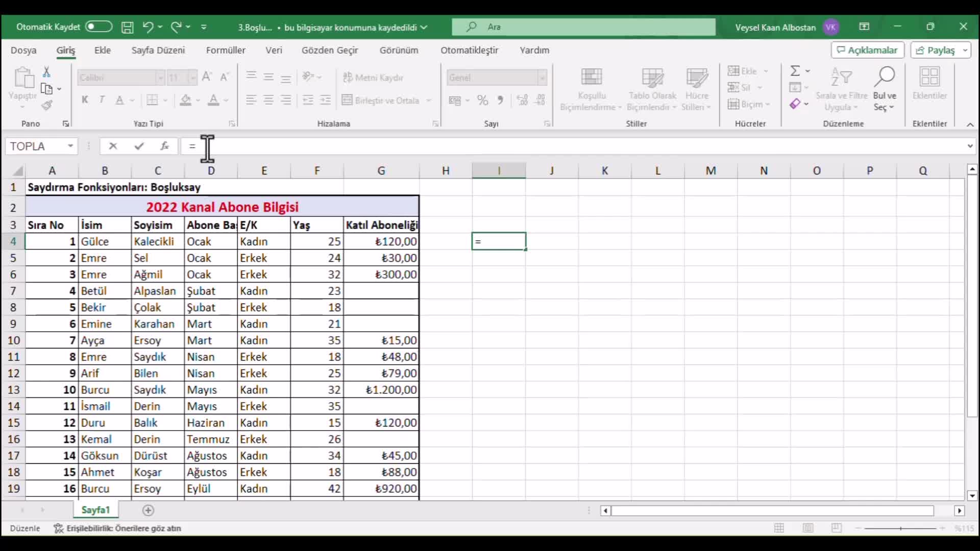Click the Yapıştır paste icon
Viewport: 980px width, 551px height.
23,78
